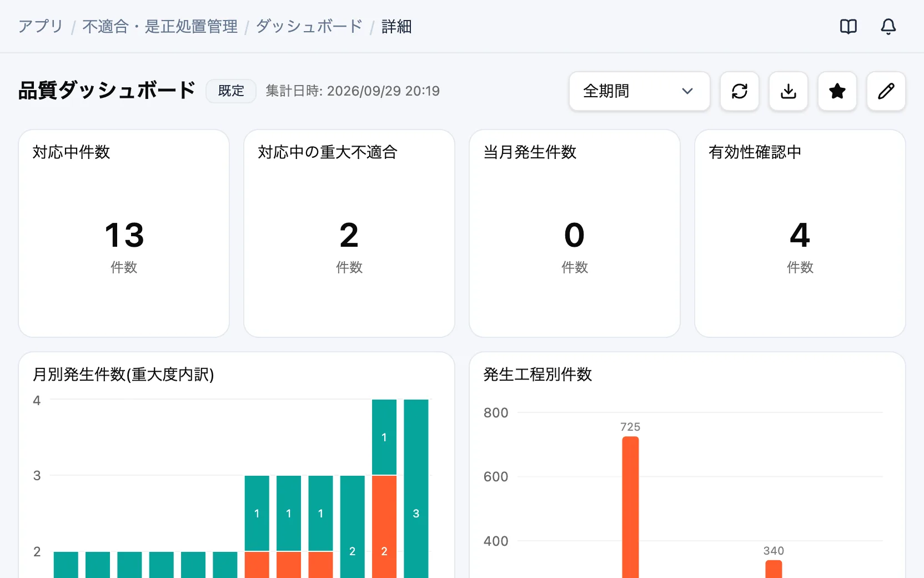This screenshot has height=578, width=924.
Task: Click the 600 axis label
Action: pos(496,477)
